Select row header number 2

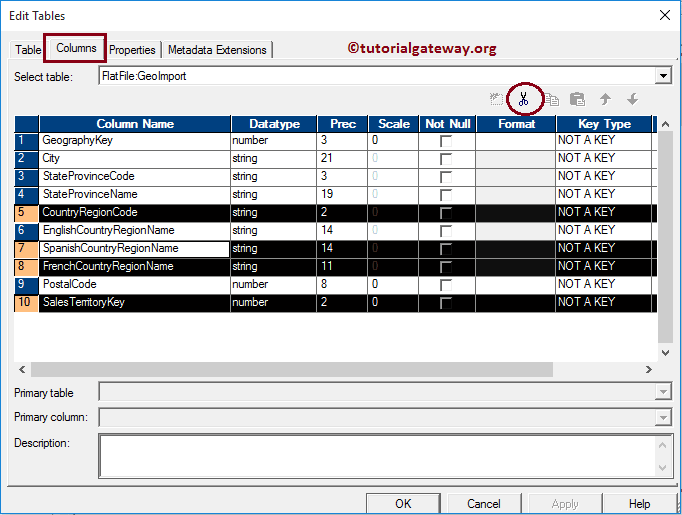coord(27,159)
